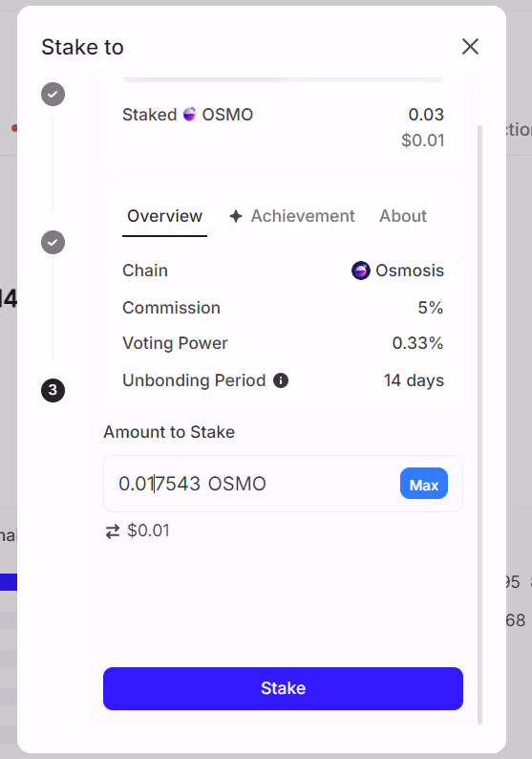The image size is (532, 759).
Task: Confirm with the Stake button
Action: [x=283, y=689]
